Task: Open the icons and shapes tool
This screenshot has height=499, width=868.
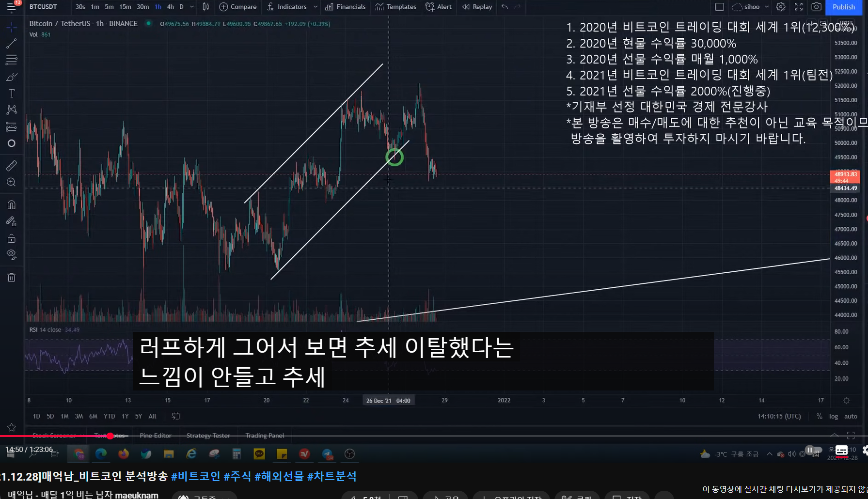Action: click(x=11, y=143)
